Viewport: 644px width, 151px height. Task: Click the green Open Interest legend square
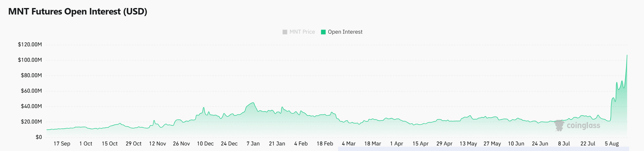[x=323, y=32]
